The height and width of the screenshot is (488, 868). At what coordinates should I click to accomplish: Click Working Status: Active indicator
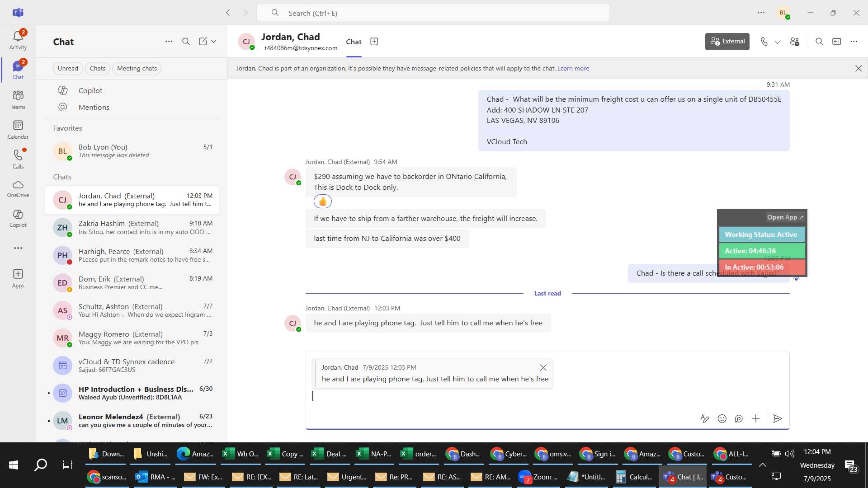click(x=762, y=235)
